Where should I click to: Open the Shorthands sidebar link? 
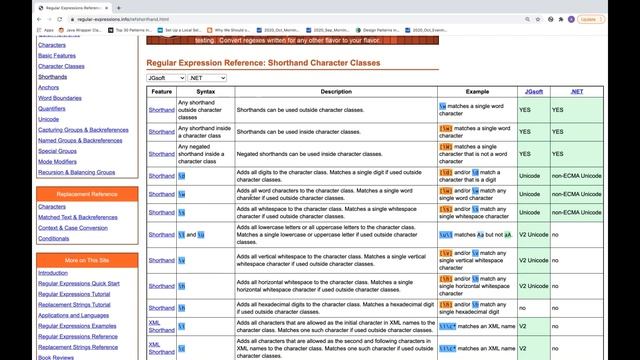click(53, 77)
